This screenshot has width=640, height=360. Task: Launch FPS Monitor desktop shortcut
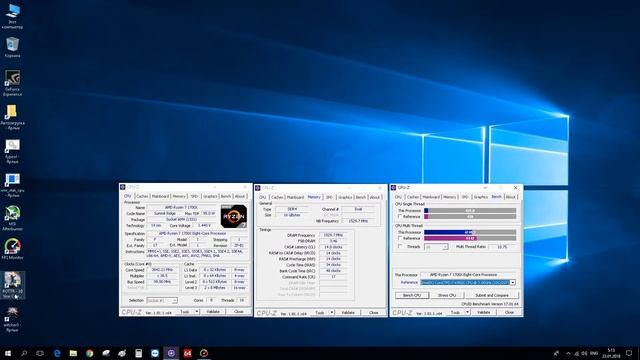(12, 249)
